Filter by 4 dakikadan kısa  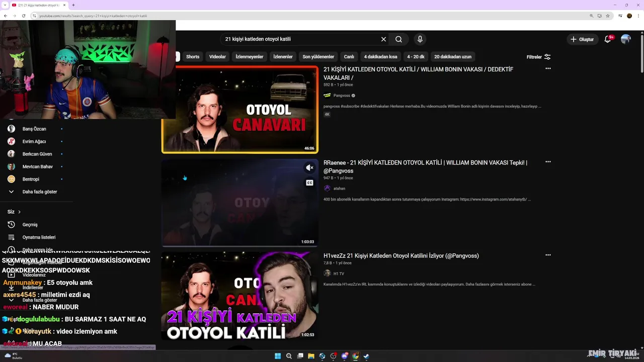coord(380,57)
